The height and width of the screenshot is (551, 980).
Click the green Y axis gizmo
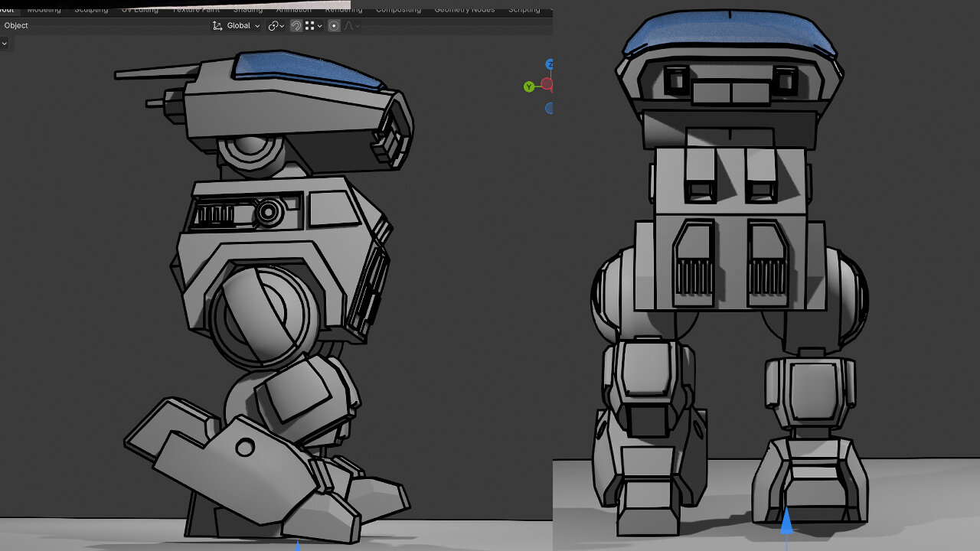click(x=529, y=86)
